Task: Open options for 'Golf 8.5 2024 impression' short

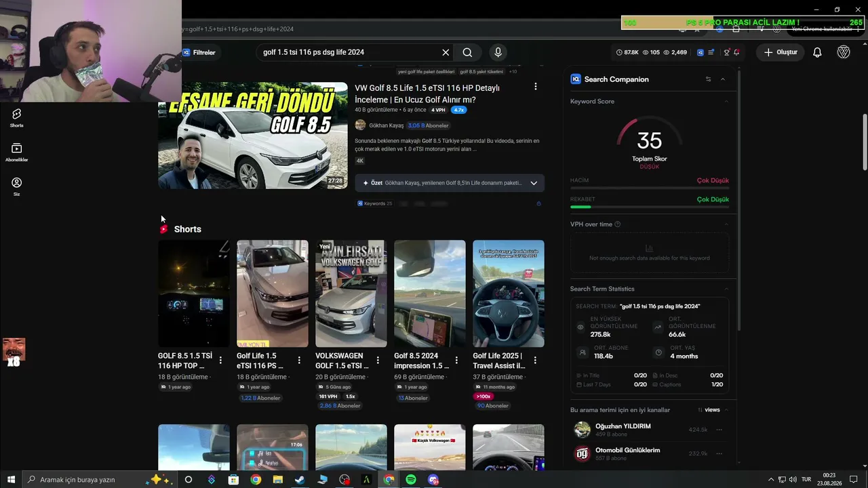Action: [456, 361]
